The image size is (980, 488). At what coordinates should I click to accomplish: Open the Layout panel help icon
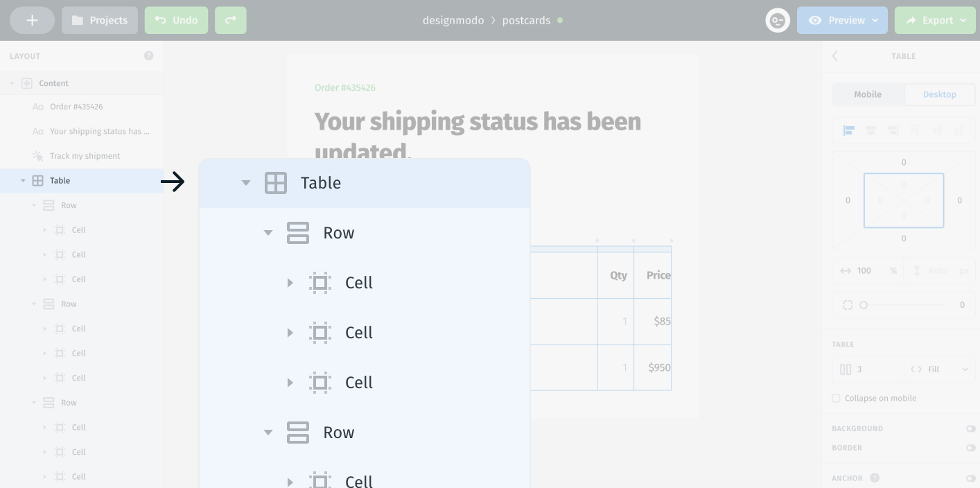pyautogui.click(x=149, y=55)
